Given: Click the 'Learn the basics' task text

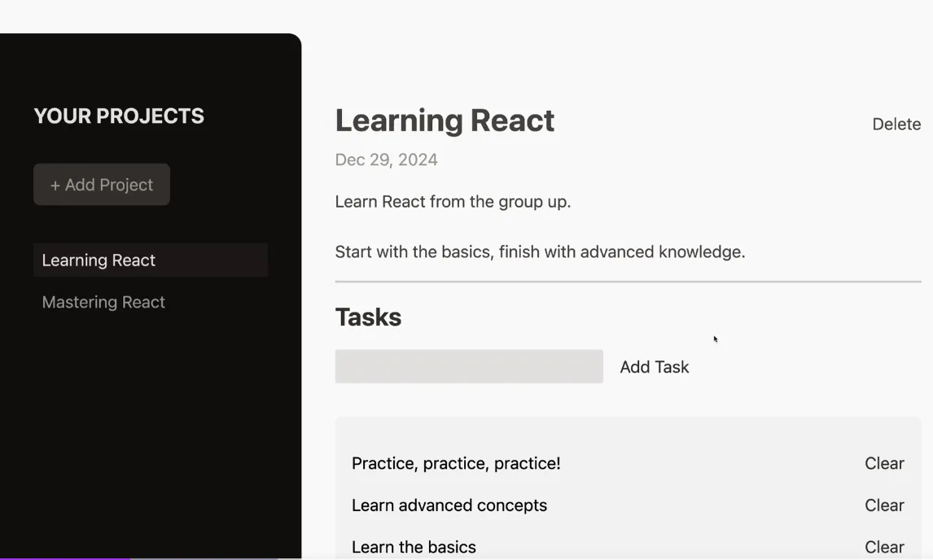Looking at the screenshot, I should tap(414, 547).
